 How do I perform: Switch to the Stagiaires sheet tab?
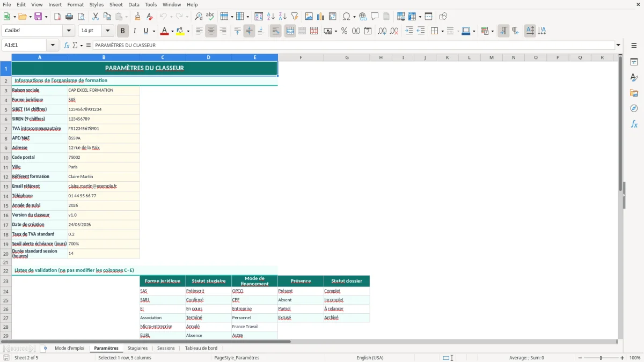coord(138,348)
